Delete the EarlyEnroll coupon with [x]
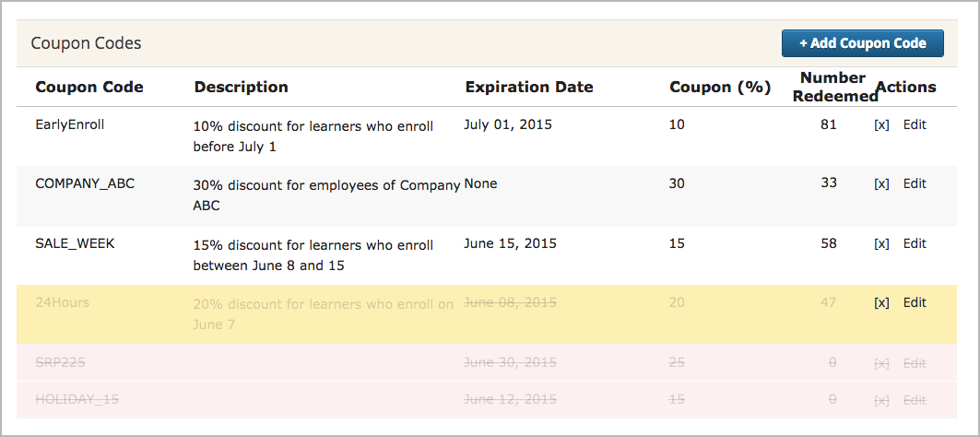Screen dimensions: 980x437 pyautogui.click(x=881, y=124)
